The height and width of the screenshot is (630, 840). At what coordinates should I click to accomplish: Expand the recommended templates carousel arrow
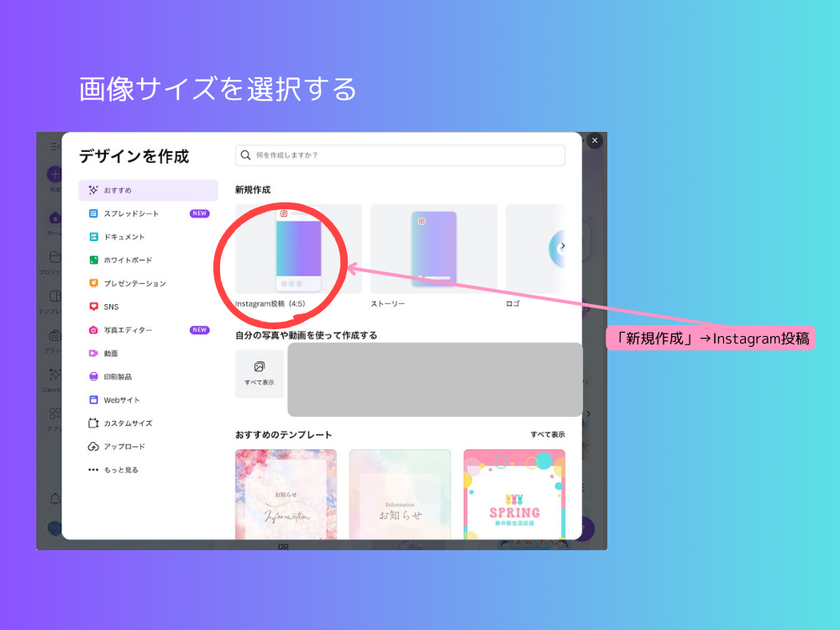[588, 413]
